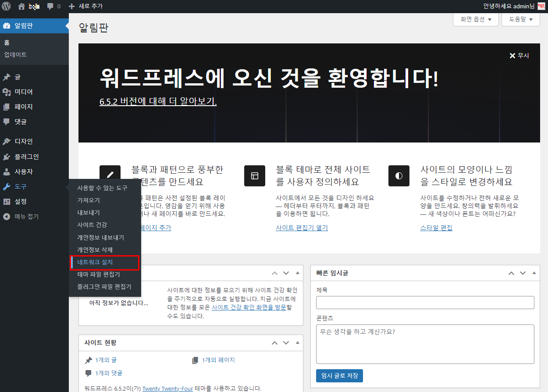
Task: Move 빠른 임시글 widget up
Action: (511, 273)
